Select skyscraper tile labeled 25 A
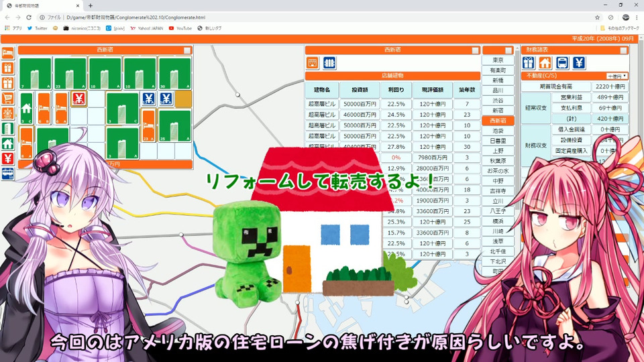 pyautogui.click(x=175, y=125)
